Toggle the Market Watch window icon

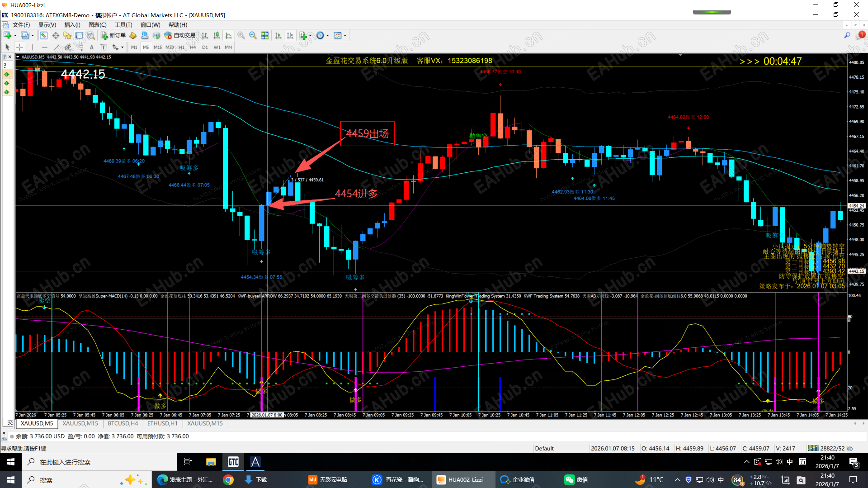click(43, 35)
